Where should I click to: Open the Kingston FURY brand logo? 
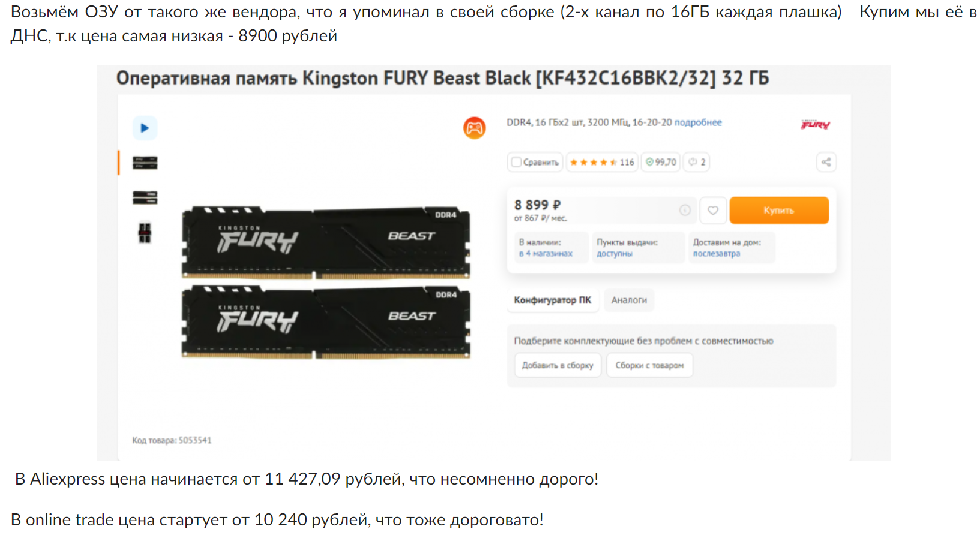815,124
